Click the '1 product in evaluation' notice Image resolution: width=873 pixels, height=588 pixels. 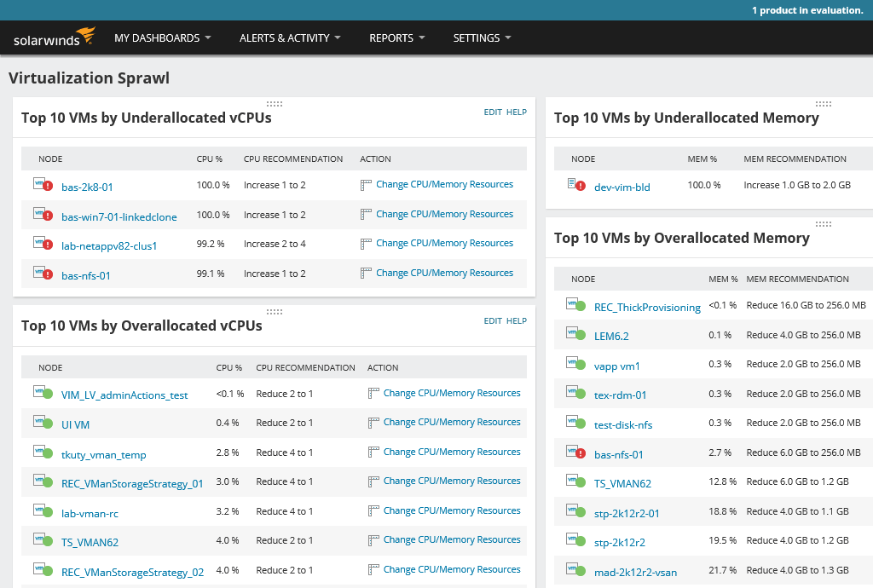click(x=807, y=10)
